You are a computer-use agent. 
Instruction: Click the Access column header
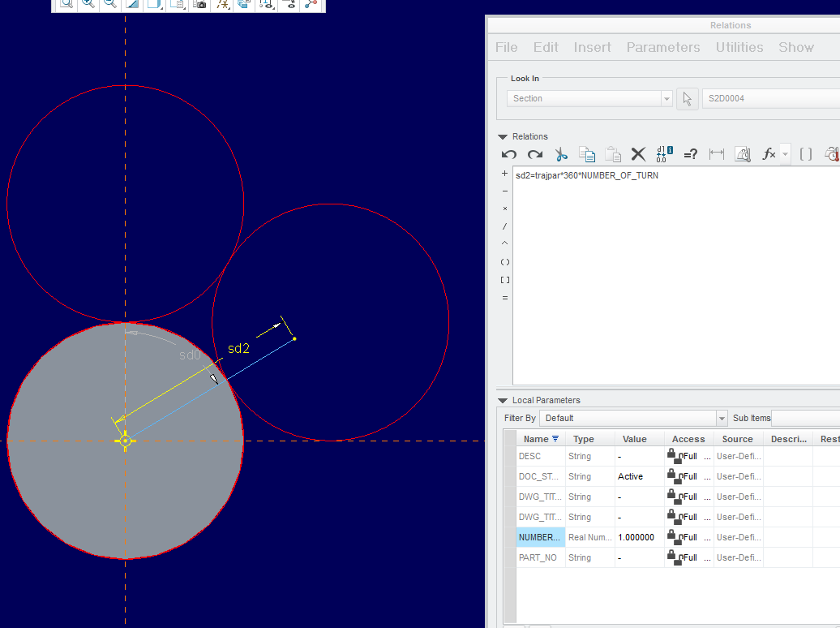[x=688, y=439]
